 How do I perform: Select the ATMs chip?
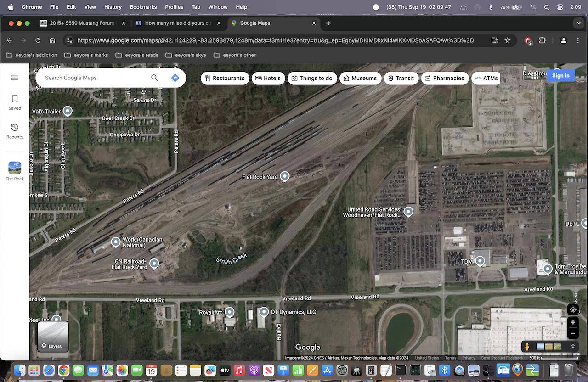pyautogui.click(x=486, y=78)
